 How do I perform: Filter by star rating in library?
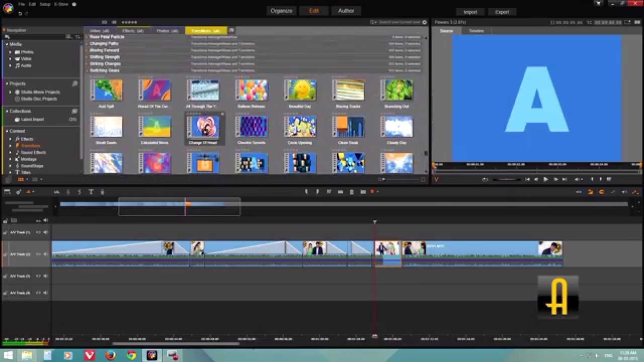coord(129,22)
